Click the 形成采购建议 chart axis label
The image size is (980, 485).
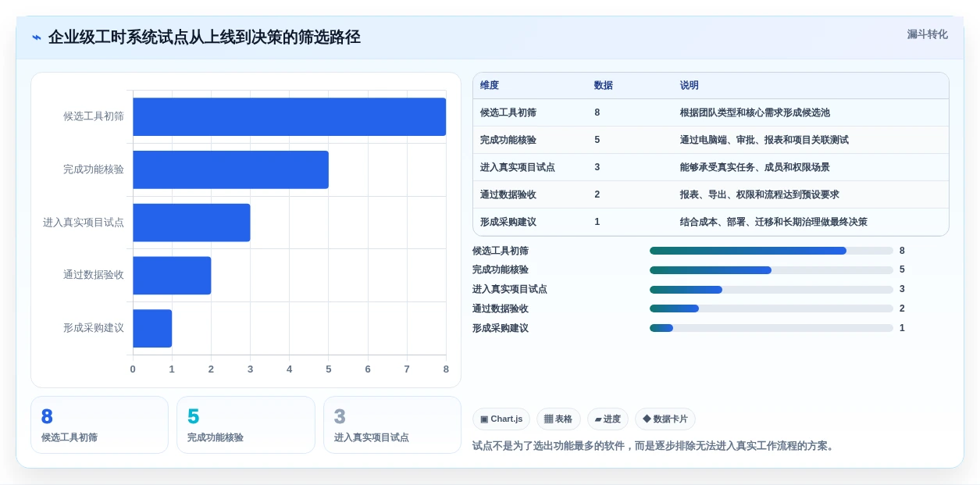point(94,328)
